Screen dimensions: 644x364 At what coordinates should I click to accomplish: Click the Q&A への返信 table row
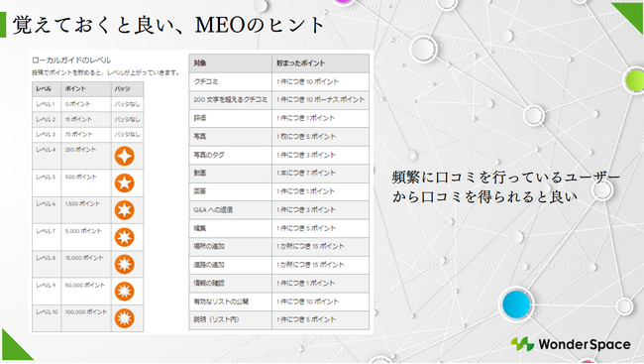coord(278,209)
